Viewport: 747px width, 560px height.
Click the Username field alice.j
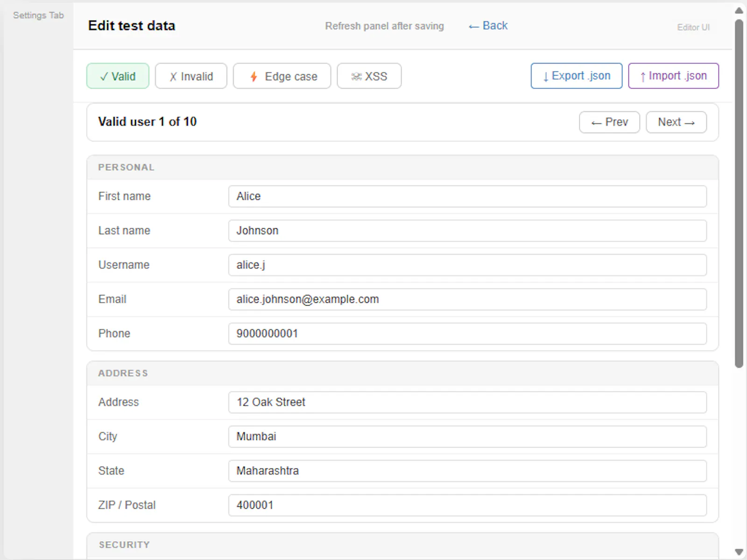coord(467,265)
